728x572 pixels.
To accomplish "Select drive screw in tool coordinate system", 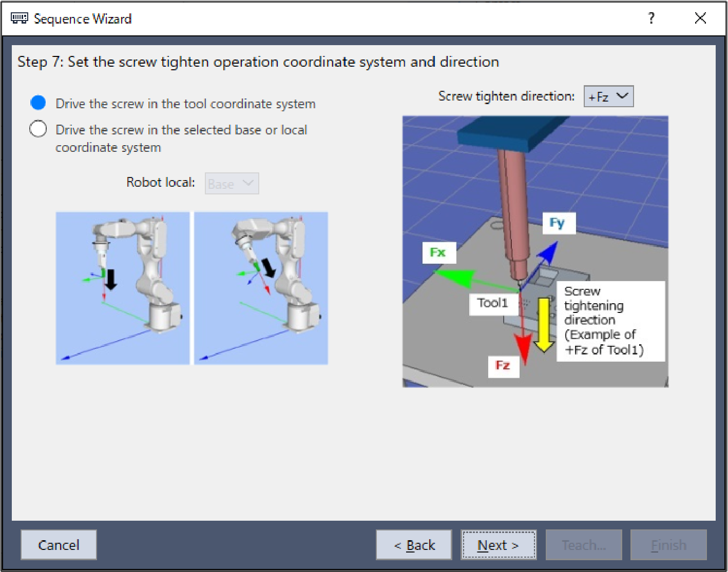I will pos(39,103).
